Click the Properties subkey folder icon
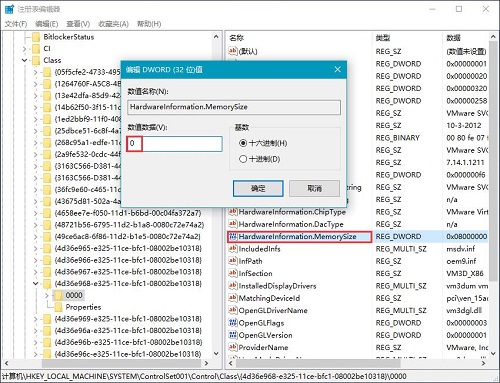500x383 pixels. [58, 307]
